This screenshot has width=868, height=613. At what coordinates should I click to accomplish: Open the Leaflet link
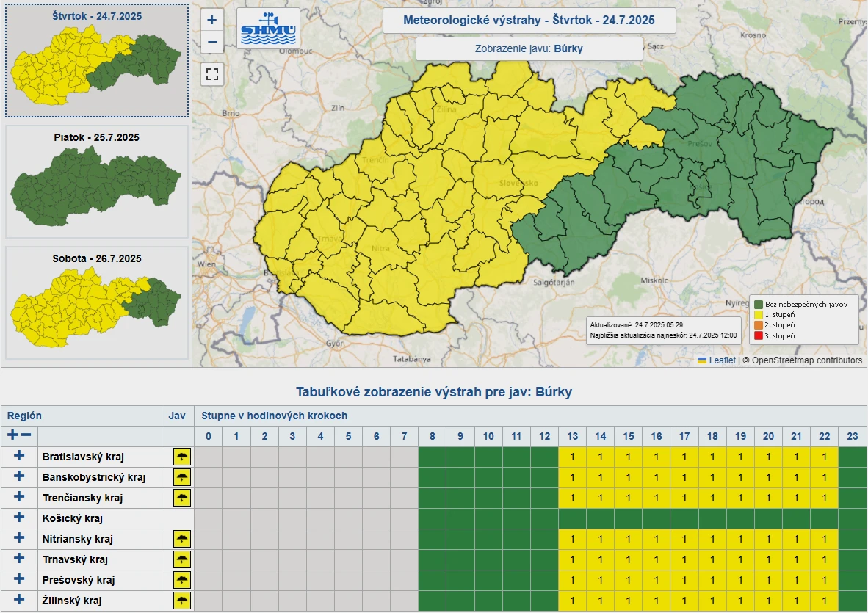721,360
